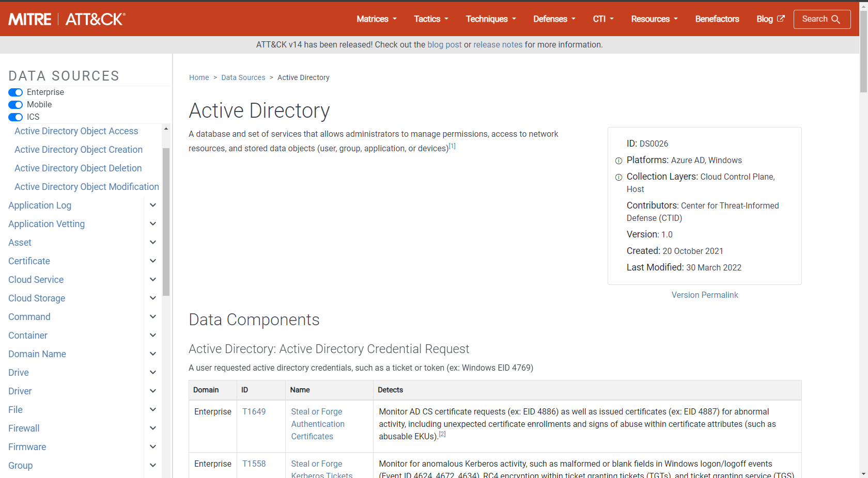Expand the Firewall chevron

coord(153,428)
